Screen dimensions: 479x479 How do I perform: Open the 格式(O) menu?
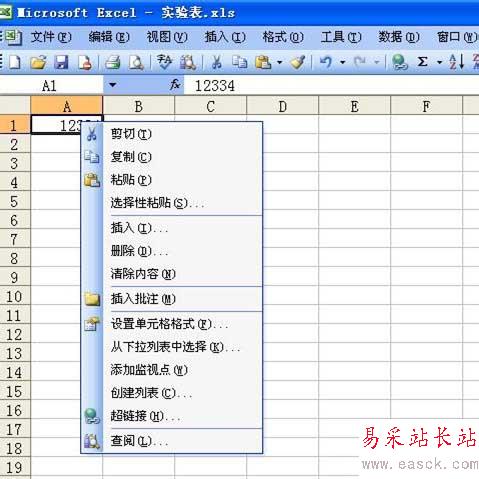click(x=283, y=37)
